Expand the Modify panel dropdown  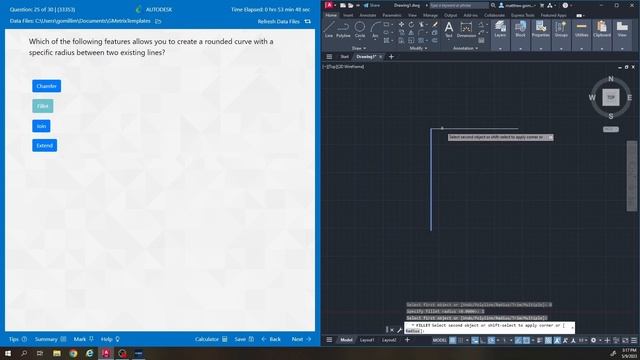pos(418,48)
